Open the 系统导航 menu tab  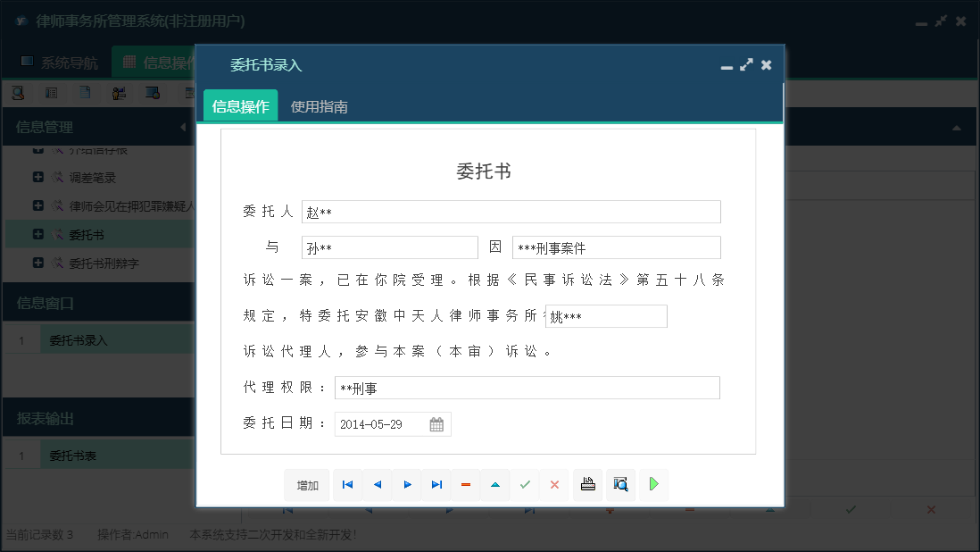[x=60, y=61]
